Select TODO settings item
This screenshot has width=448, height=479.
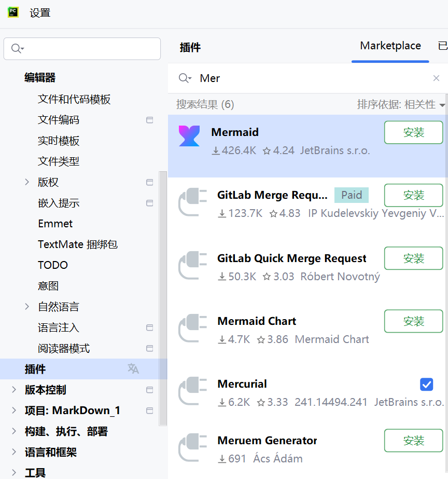pos(53,265)
